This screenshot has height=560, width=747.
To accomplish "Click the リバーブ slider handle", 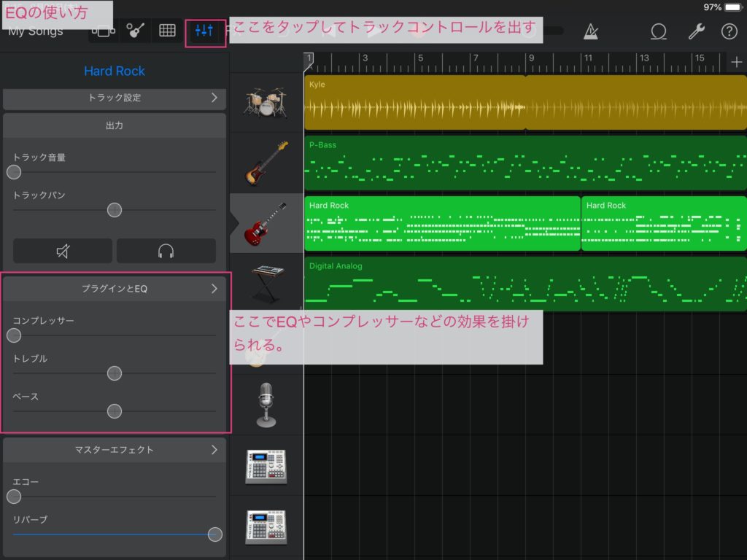I will click(x=214, y=534).
